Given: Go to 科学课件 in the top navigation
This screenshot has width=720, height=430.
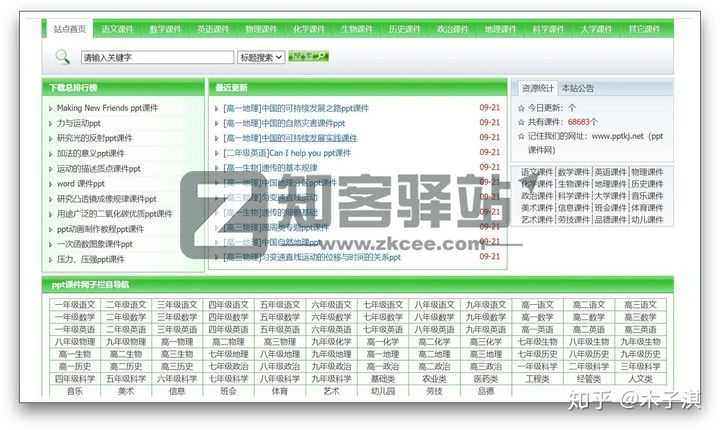Looking at the screenshot, I should tap(548, 29).
